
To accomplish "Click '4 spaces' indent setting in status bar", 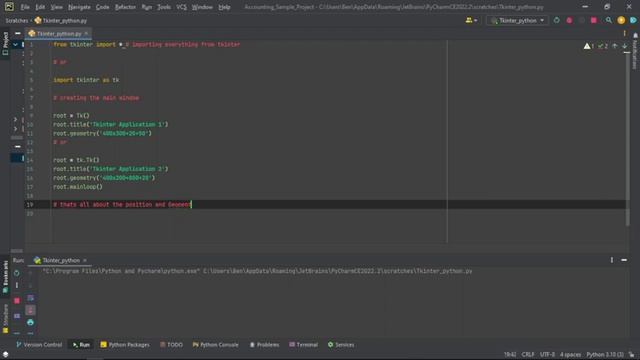I will tap(570, 354).
